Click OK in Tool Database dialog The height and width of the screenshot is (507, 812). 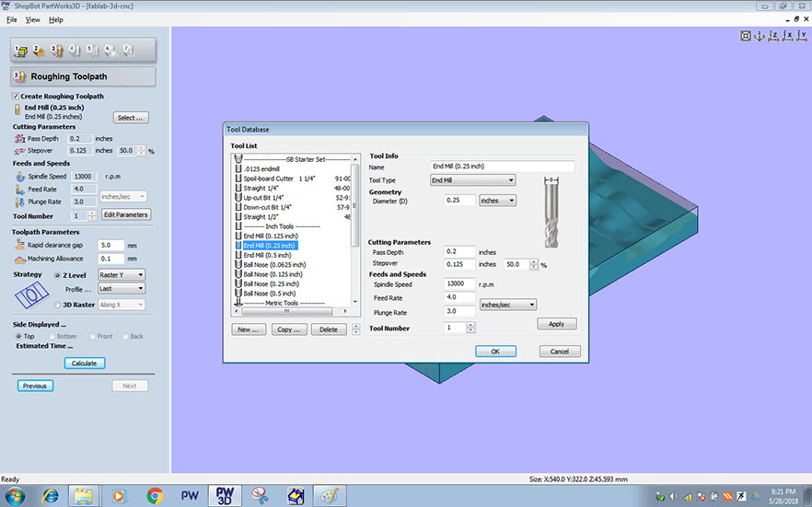pyautogui.click(x=495, y=351)
